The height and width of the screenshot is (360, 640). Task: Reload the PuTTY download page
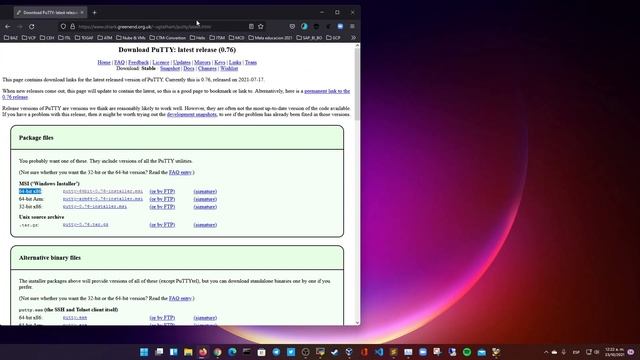point(31,27)
